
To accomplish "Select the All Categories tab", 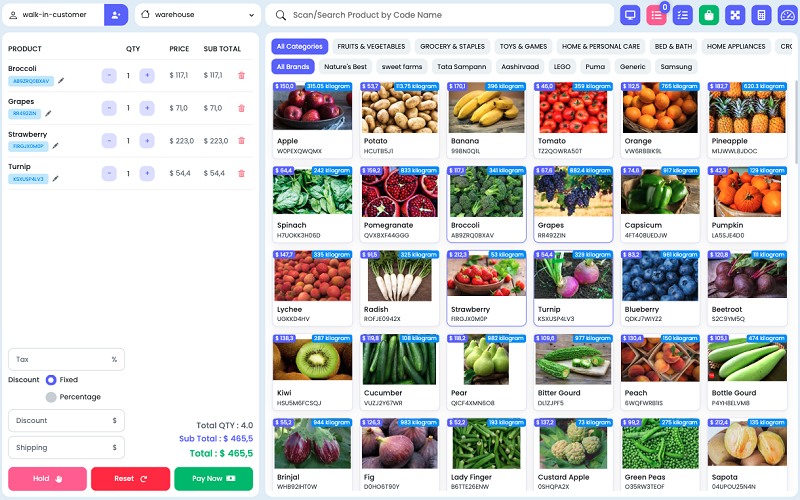I will [x=299, y=46].
